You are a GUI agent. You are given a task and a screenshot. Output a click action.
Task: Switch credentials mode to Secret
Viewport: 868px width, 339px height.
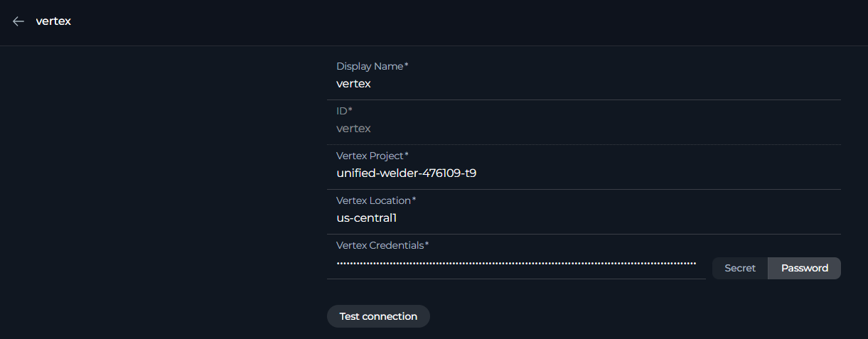[739, 268]
